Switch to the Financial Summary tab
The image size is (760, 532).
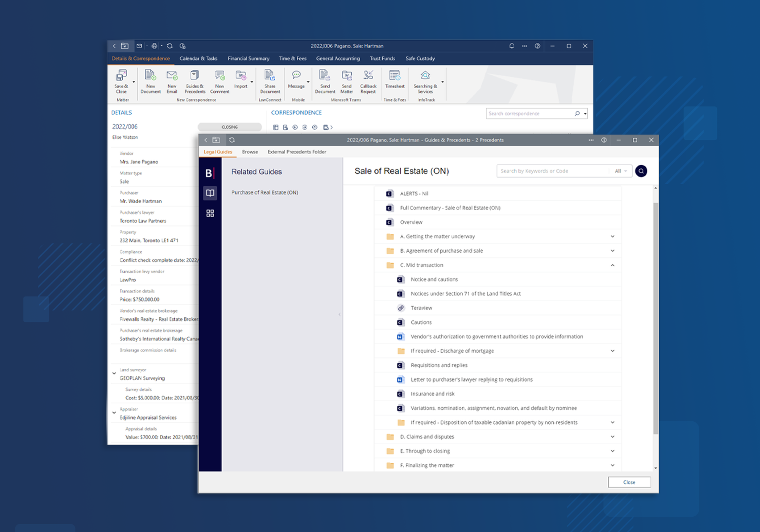pos(248,58)
